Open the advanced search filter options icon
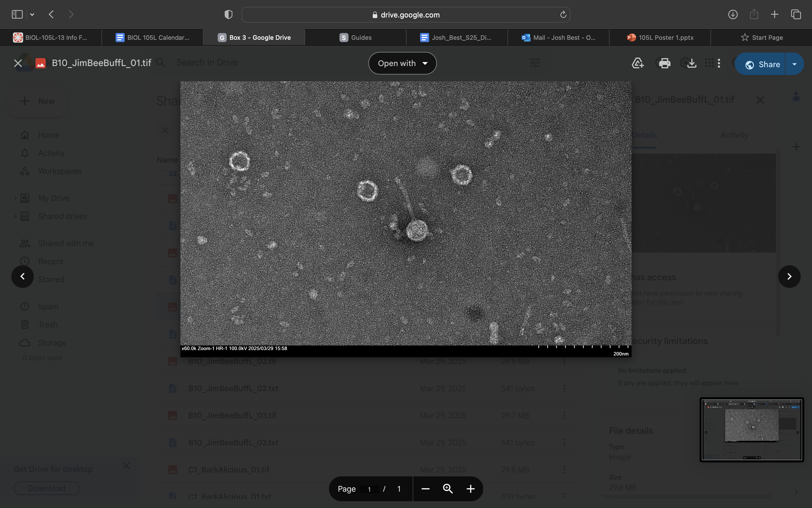 coord(535,62)
